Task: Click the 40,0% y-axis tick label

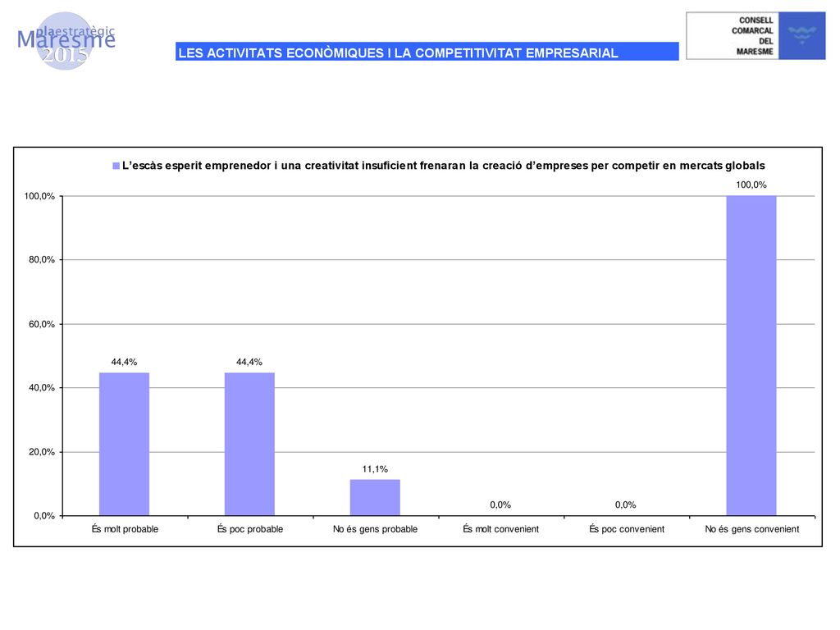Action: coord(42,388)
